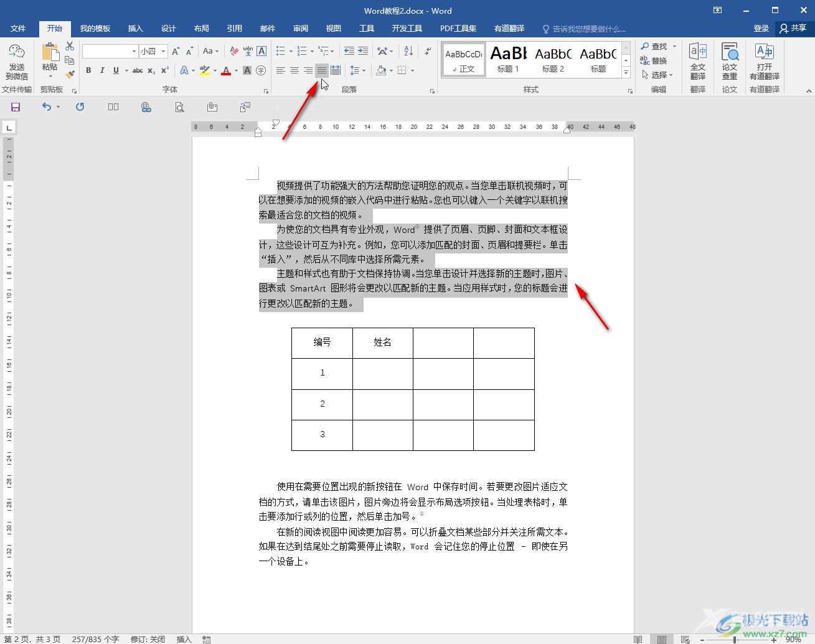The image size is (815, 644).
Task: Open the font name combo box
Action: click(x=110, y=51)
